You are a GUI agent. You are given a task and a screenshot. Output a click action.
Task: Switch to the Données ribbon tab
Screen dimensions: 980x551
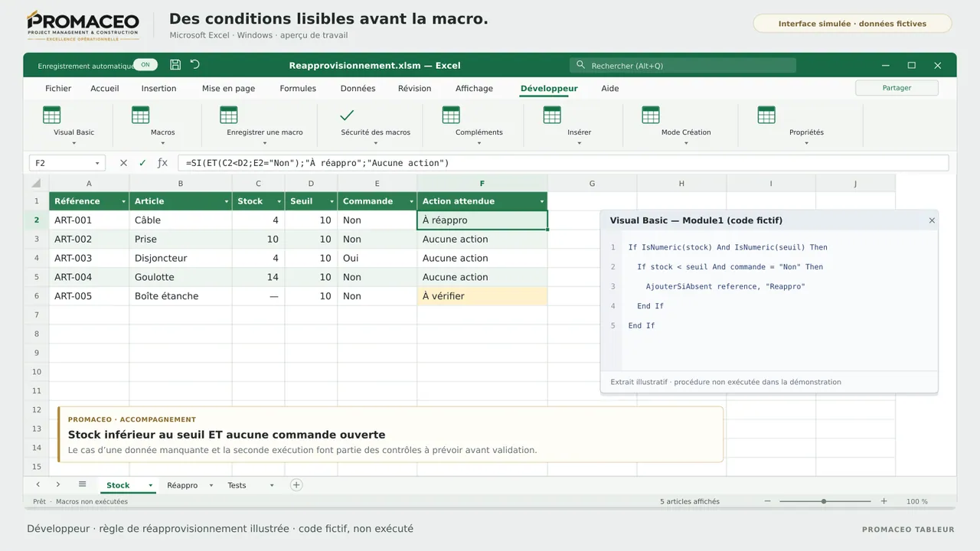click(358, 88)
